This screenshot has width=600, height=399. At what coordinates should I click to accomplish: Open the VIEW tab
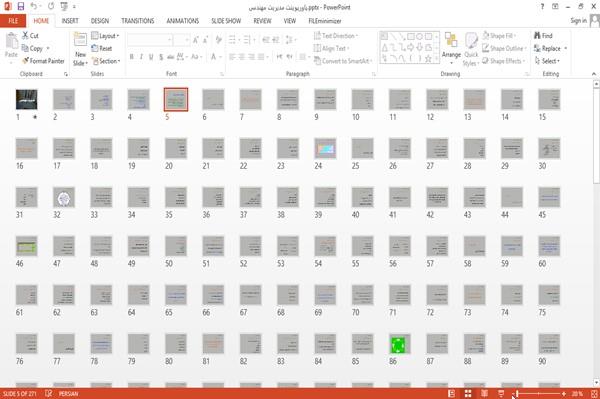[x=290, y=21]
